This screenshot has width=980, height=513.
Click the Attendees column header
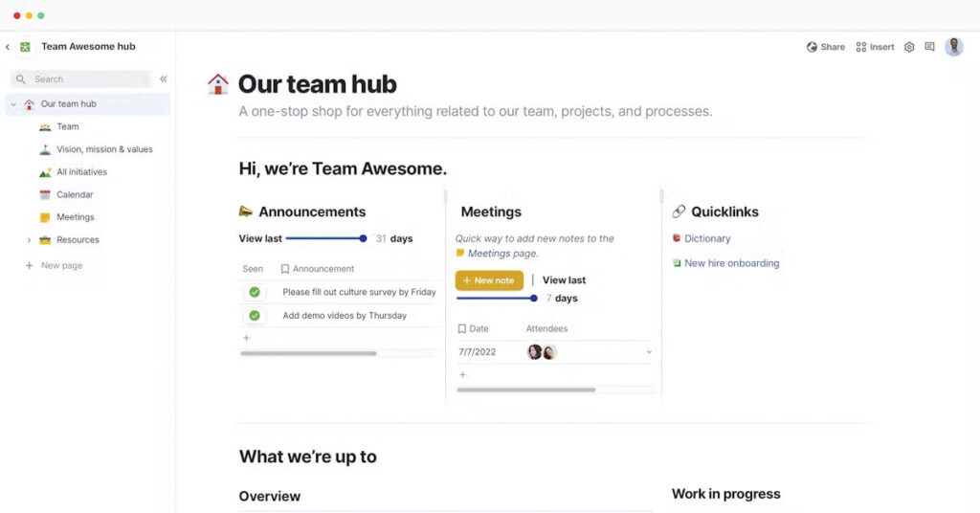point(546,328)
